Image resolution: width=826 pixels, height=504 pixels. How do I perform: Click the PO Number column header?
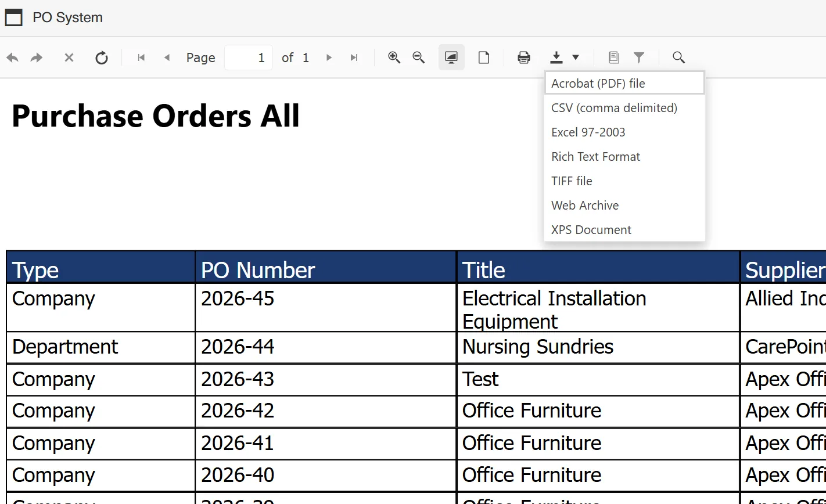[x=326, y=267]
